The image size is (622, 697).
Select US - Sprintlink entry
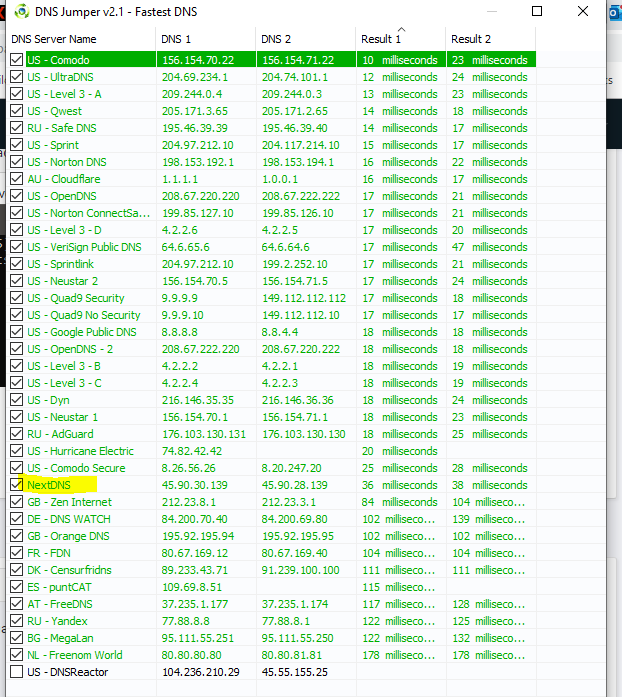pos(60,264)
